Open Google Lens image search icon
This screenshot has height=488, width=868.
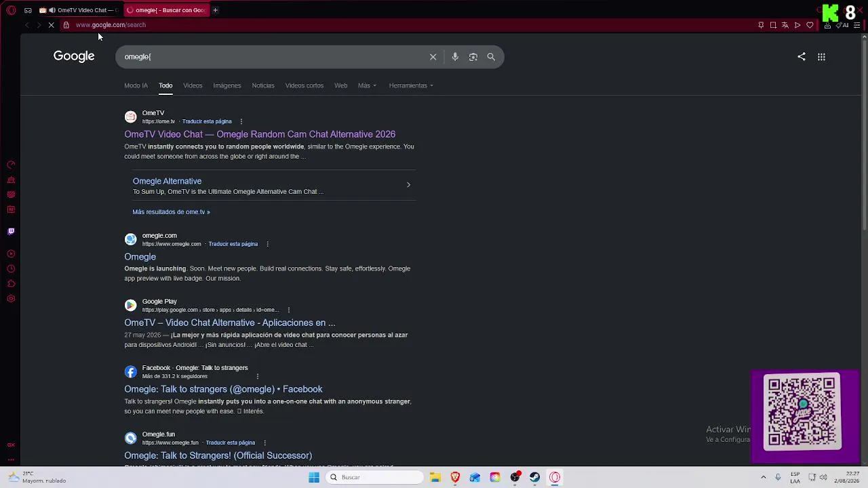473,57
